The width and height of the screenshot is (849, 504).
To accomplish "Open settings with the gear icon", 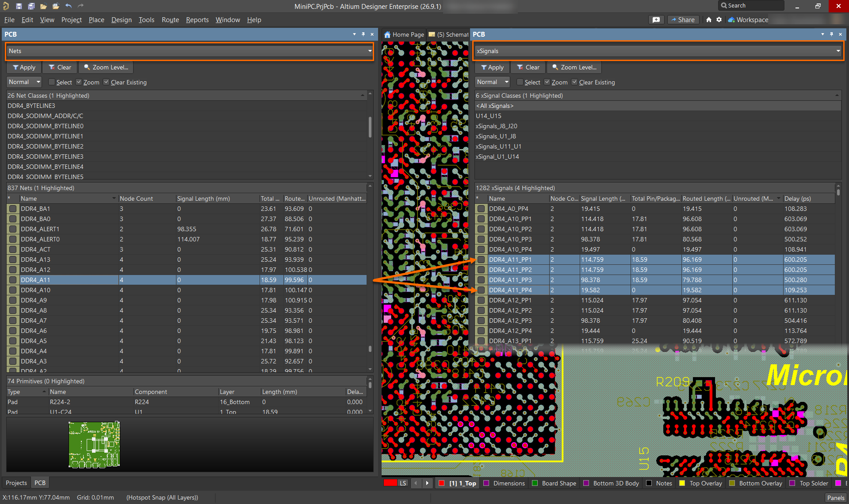I will 719,20.
